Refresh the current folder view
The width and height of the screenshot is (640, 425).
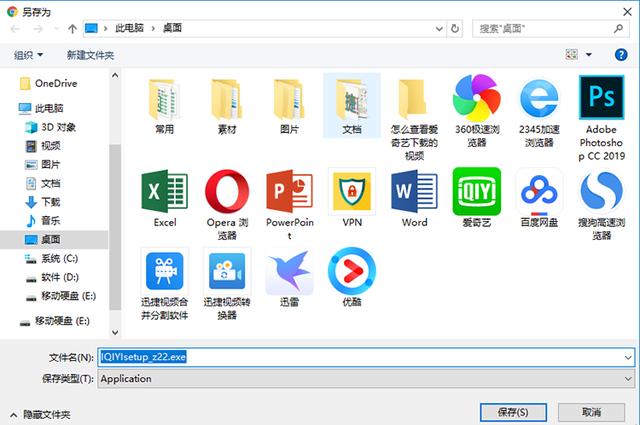point(455,29)
